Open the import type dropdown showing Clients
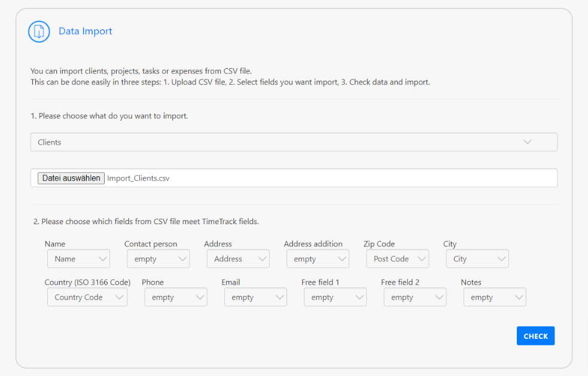 [293, 142]
